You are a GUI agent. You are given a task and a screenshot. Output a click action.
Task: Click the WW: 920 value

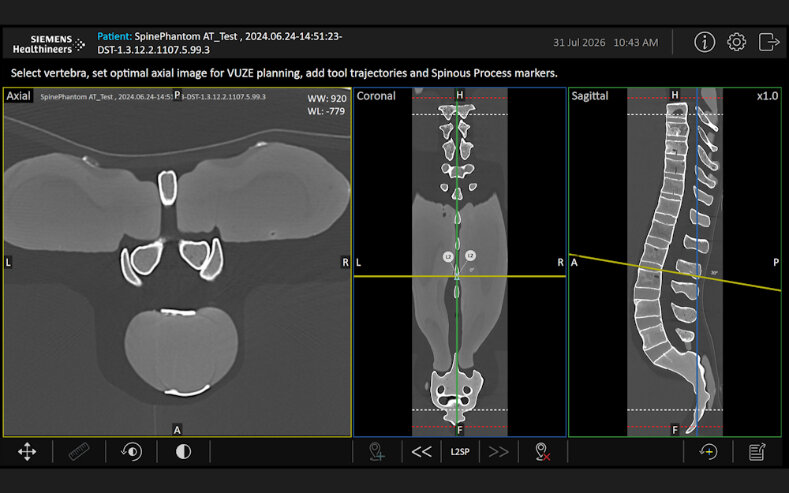[327, 99]
